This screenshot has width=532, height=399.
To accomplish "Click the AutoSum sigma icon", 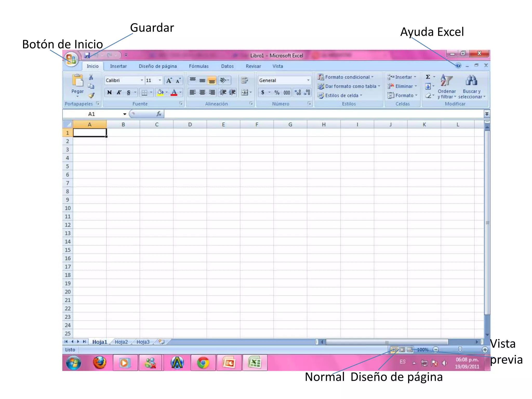I will coord(428,77).
